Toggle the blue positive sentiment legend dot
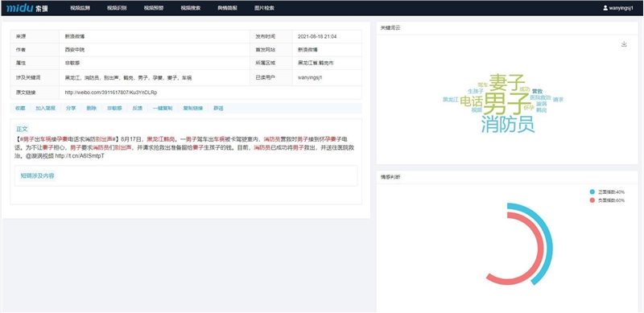 pos(592,192)
